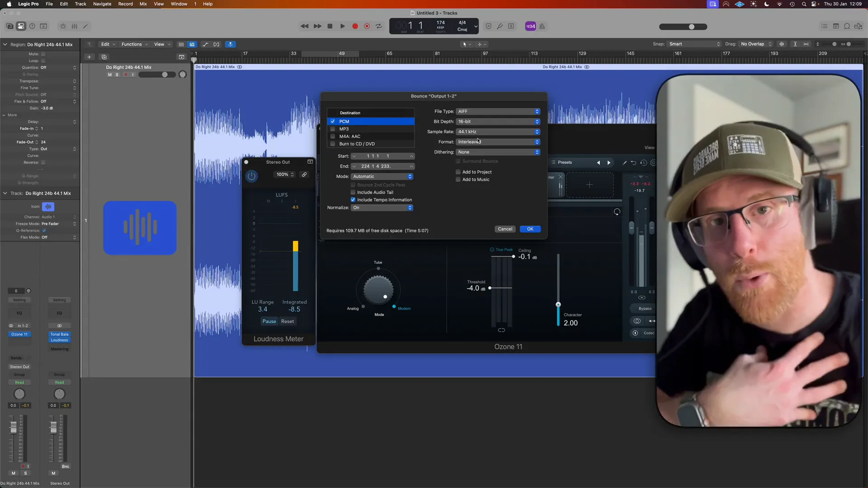Screen dimensions: 868x488
Task: Show automation curve icon in Tracks toolbar
Action: [205, 44]
